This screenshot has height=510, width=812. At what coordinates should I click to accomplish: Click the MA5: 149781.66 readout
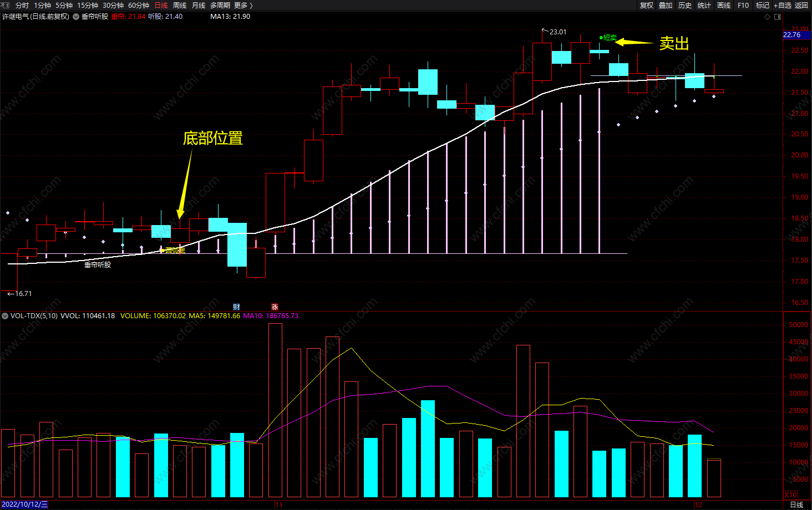pyautogui.click(x=214, y=316)
